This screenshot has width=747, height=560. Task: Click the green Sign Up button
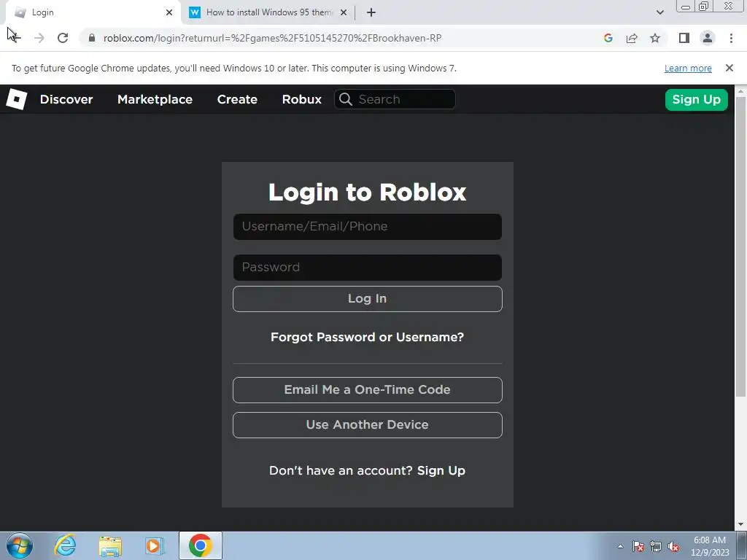click(x=696, y=99)
